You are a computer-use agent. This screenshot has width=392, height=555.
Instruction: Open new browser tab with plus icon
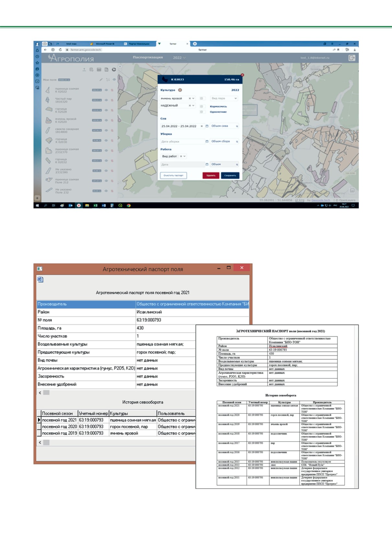tap(195, 43)
